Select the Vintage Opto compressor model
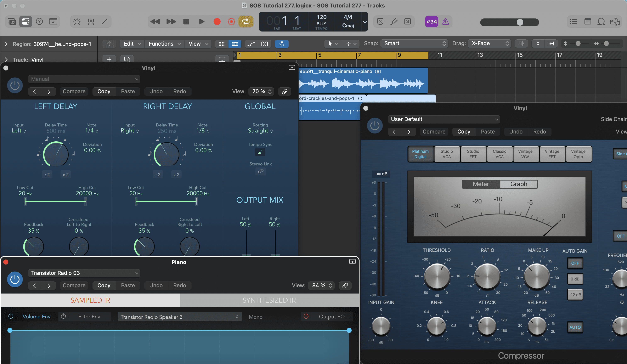This screenshot has width=627, height=364. coord(578,154)
